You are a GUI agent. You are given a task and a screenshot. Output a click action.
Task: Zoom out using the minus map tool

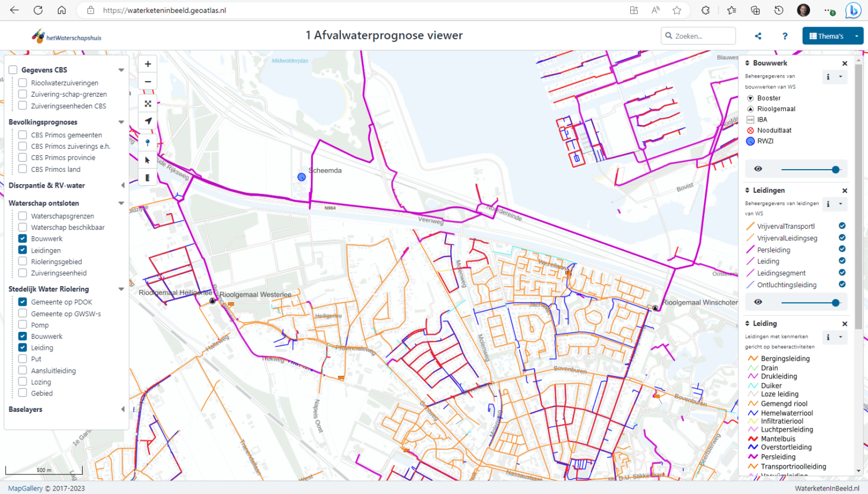pos(148,80)
